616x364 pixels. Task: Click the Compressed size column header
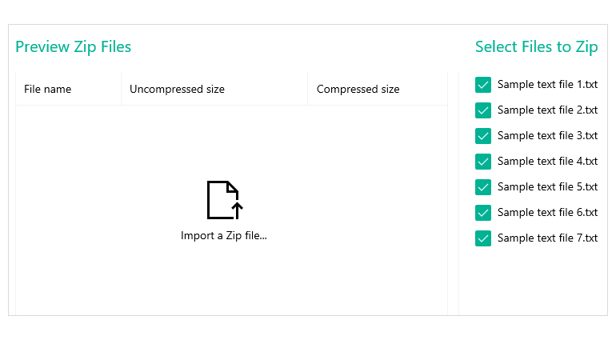point(378,89)
